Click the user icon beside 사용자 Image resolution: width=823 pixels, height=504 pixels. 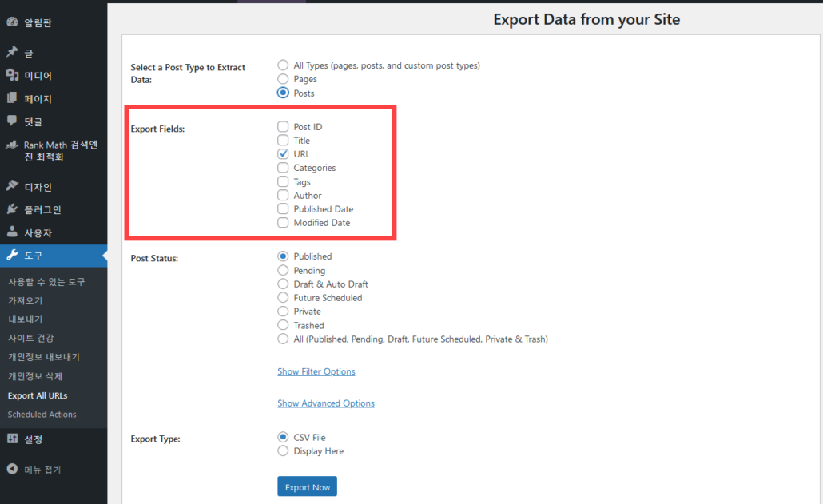(12, 232)
